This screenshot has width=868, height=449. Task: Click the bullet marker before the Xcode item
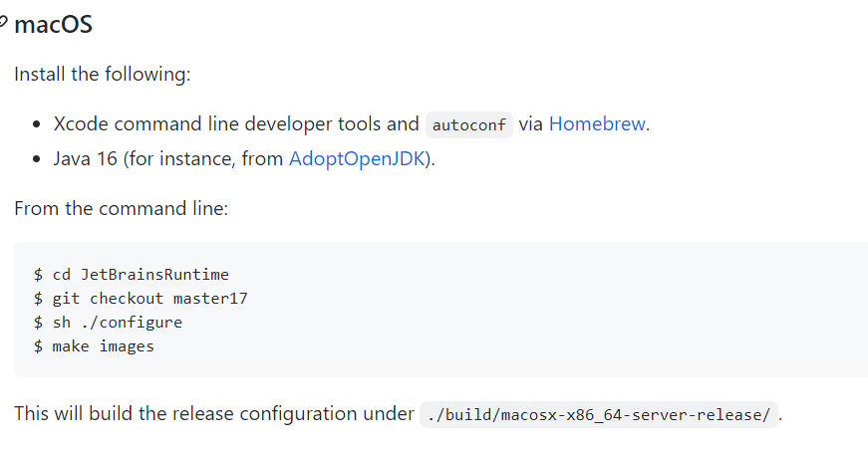pyautogui.click(x=37, y=124)
